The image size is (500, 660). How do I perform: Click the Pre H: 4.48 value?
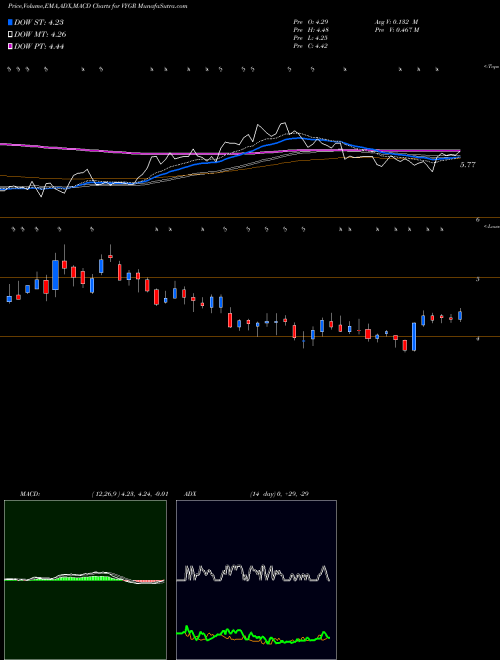click(x=311, y=30)
